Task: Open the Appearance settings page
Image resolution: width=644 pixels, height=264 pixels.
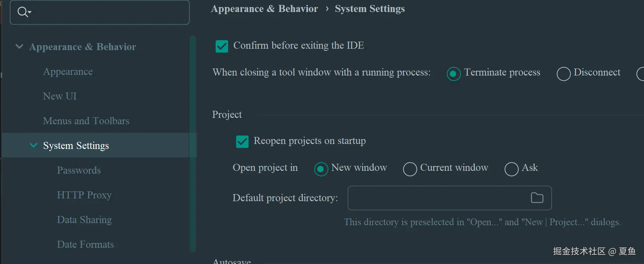Action: [68, 72]
